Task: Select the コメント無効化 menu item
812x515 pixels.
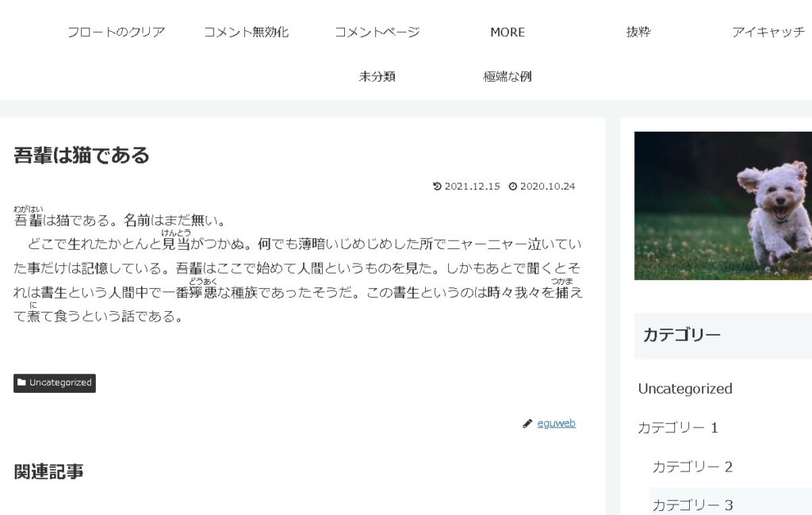Action: 246,33
